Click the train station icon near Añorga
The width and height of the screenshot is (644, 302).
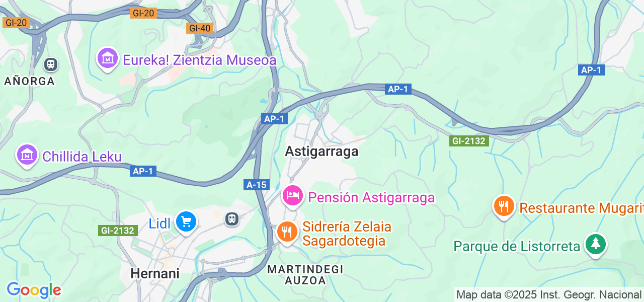pyautogui.click(x=50, y=64)
